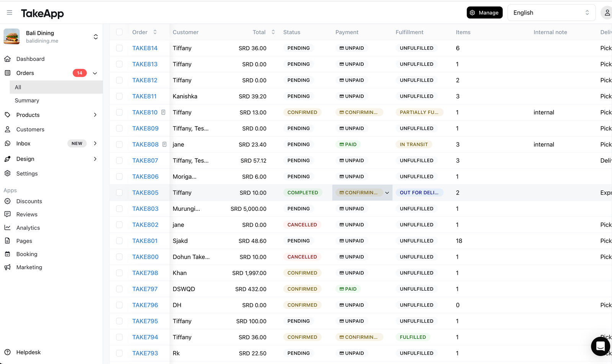Sort by the Order column arrows
The width and height of the screenshot is (612, 364).
tap(155, 32)
